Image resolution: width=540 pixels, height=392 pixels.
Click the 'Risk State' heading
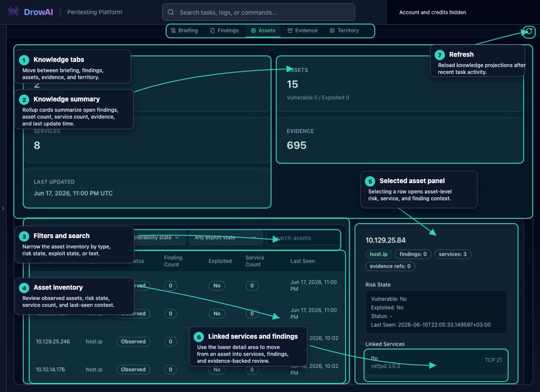(x=378, y=285)
